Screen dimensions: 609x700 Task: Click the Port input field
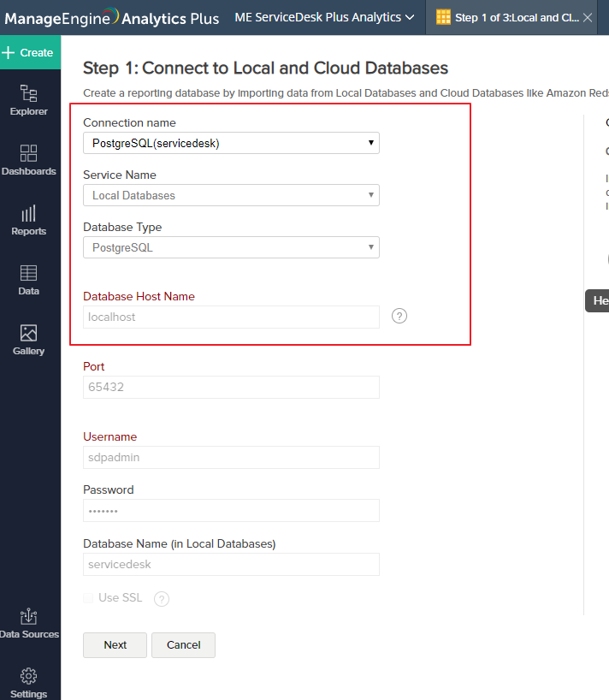coord(231,387)
